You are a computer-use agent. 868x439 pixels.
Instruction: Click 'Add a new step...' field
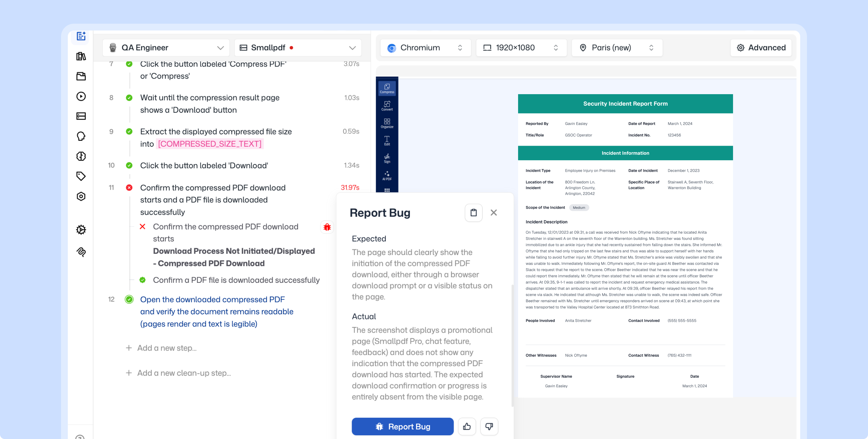(167, 348)
